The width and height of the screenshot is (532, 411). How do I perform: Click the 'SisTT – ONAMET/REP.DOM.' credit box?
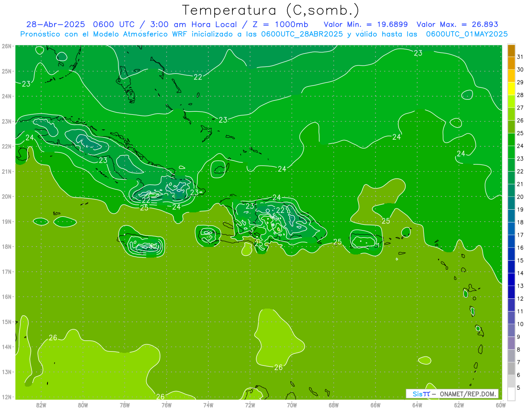[x=452, y=394]
